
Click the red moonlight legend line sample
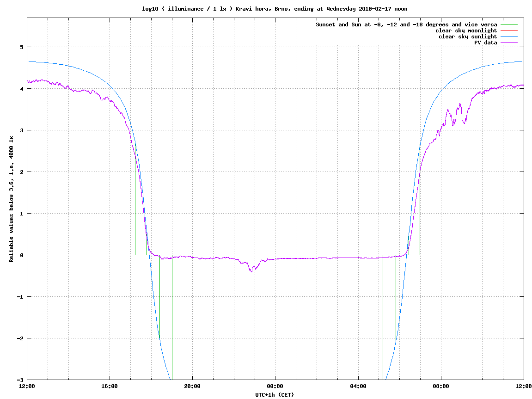point(509,31)
